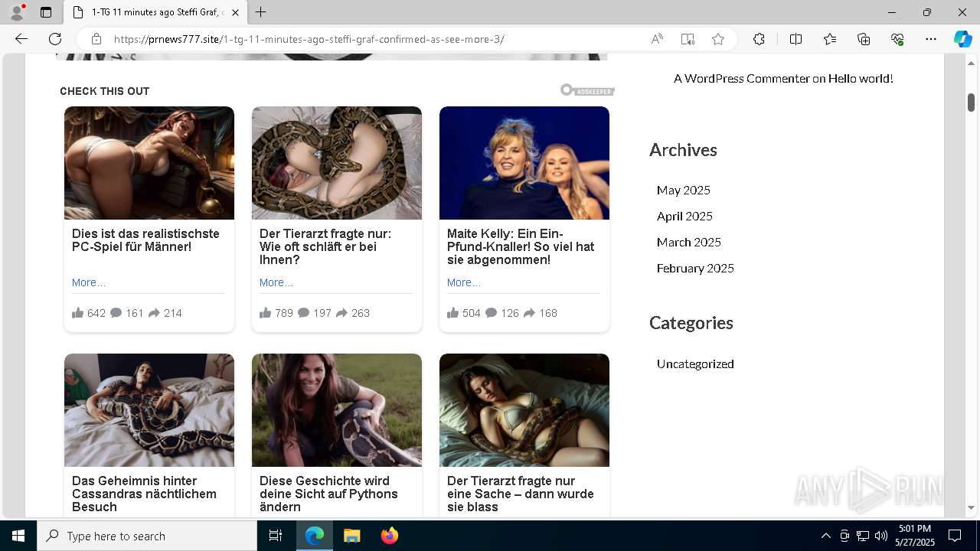
Task: Open A WordPress Commenter link
Action: tap(741, 78)
